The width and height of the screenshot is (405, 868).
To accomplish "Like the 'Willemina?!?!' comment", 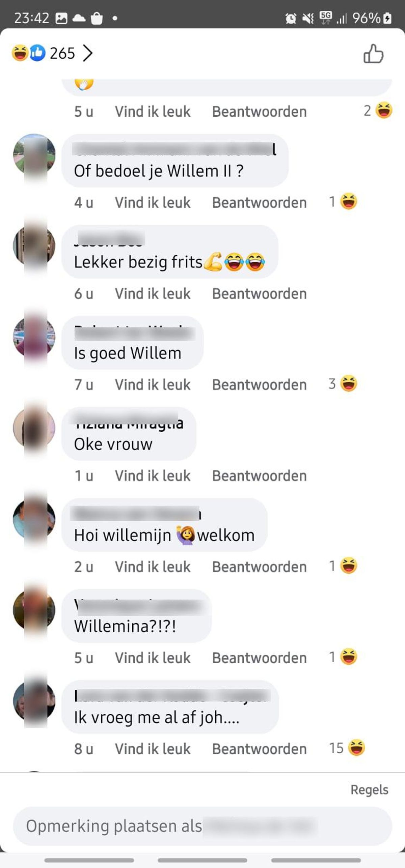I will [x=153, y=658].
